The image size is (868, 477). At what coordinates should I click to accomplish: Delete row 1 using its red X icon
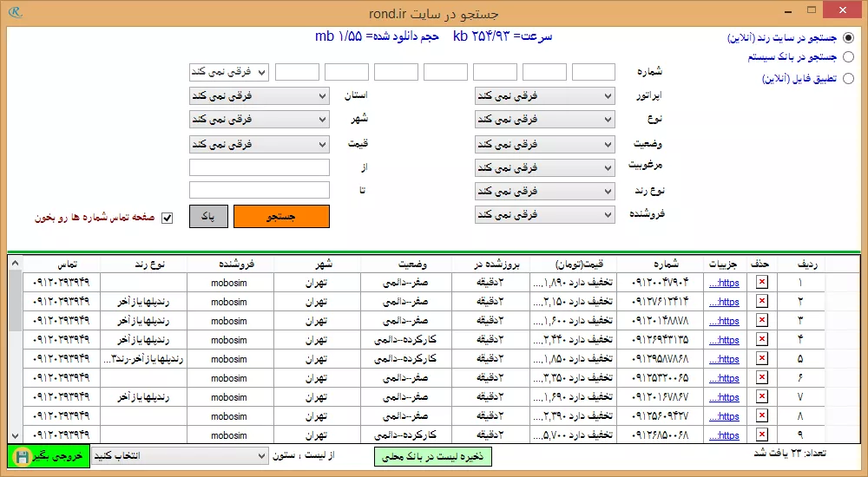[762, 282]
